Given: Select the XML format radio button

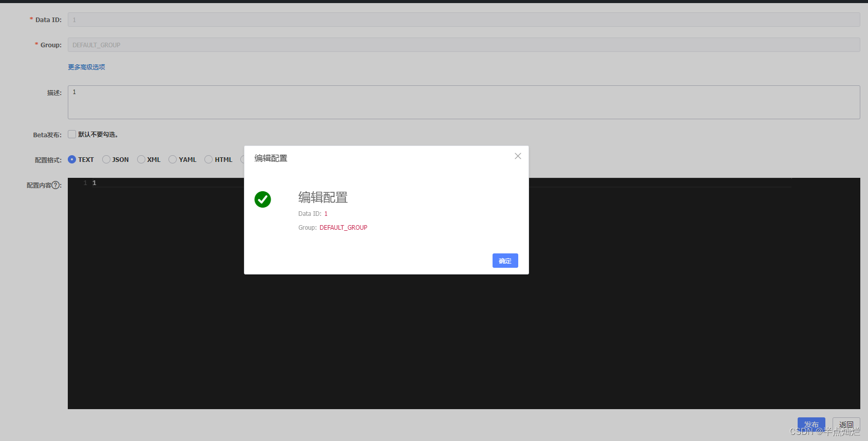Looking at the screenshot, I should pos(141,159).
